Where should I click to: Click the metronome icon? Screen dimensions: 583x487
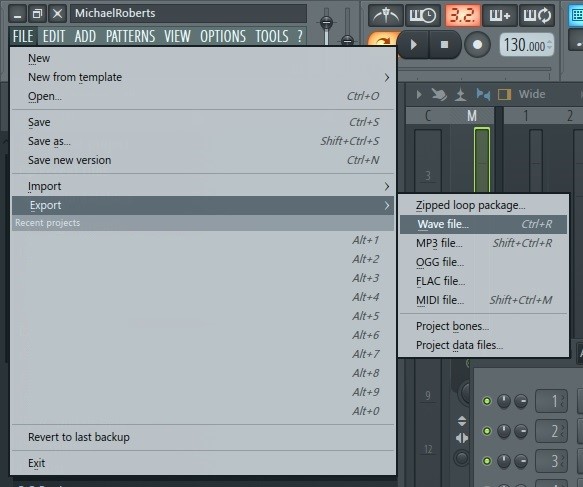coord(386,16)
